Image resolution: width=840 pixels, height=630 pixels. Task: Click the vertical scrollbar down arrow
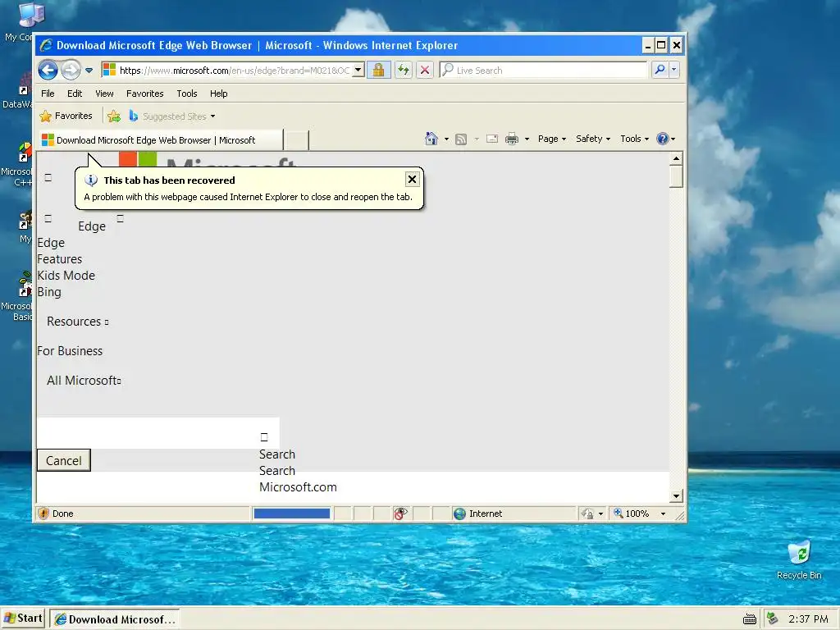676,496
